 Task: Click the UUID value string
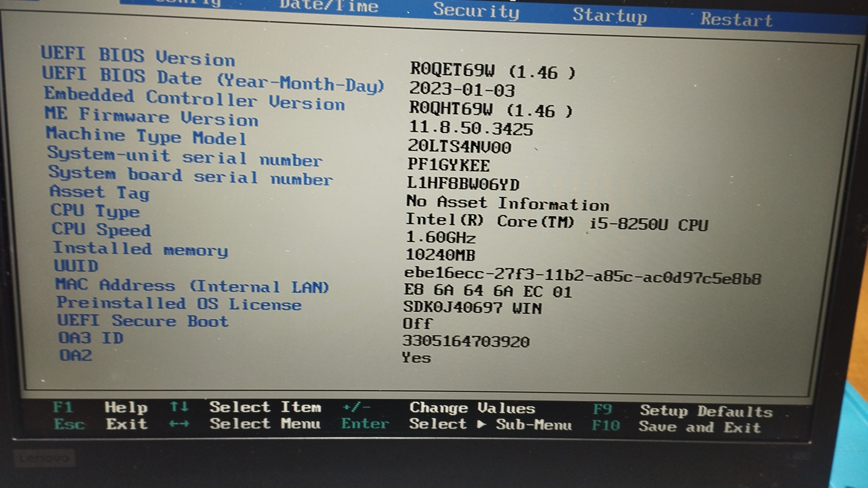click(582, 276)
